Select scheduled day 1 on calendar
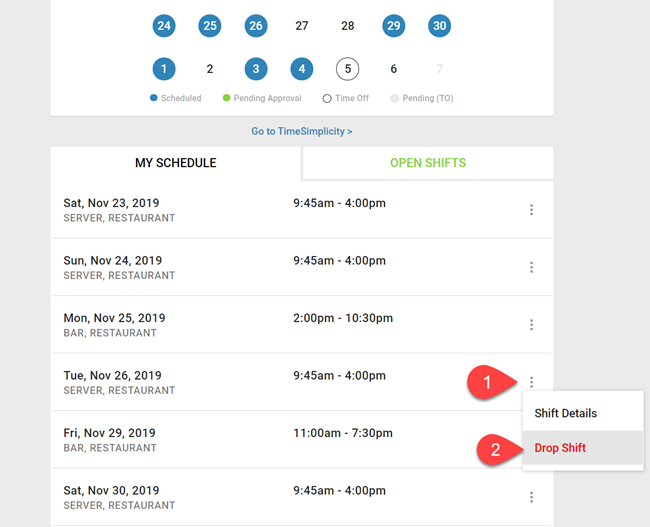This screenshot has height=527, width=650. [x=164, y=69]
